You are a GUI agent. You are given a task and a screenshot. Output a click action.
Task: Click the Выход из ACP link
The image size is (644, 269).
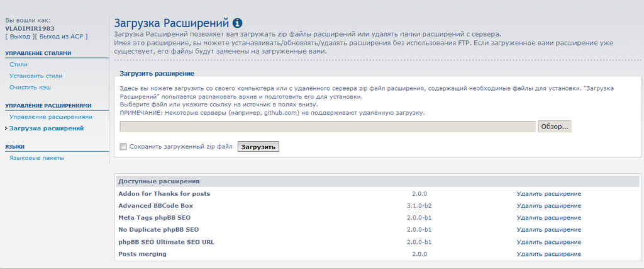(62, 37)
